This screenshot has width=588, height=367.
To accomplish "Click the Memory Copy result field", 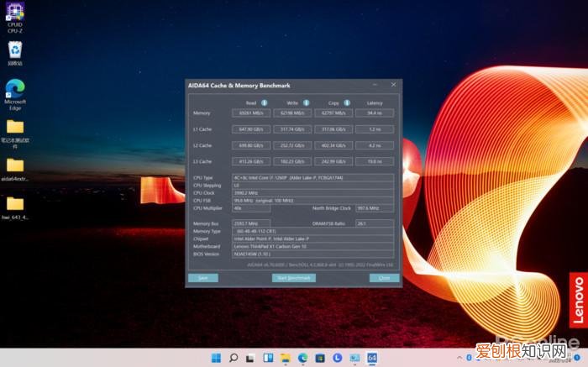I will 333,113.
